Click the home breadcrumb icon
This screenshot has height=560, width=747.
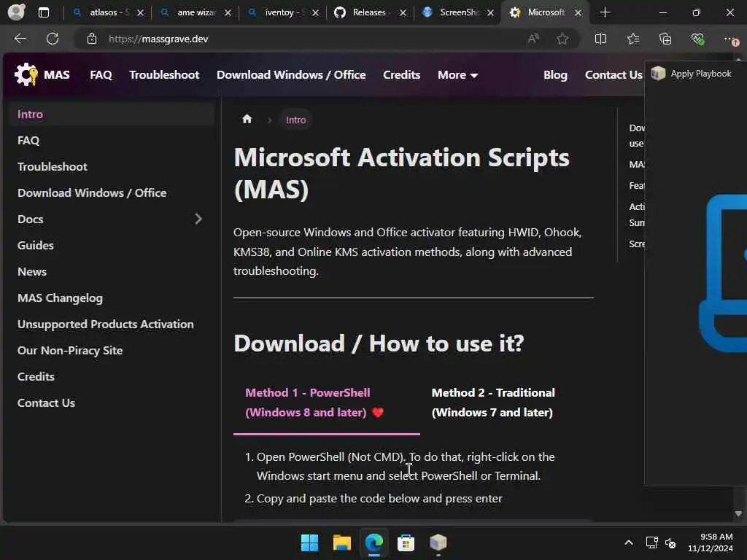247,119
